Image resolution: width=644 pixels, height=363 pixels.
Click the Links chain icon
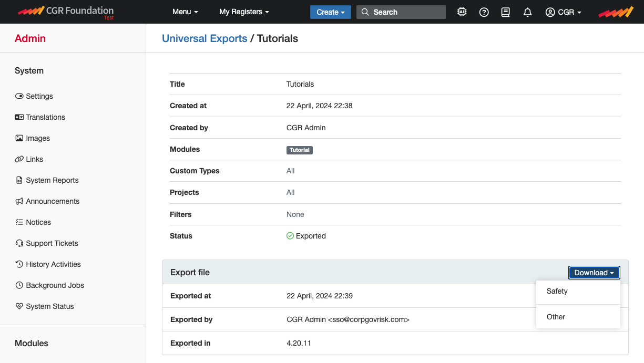(x=19, y=159)
